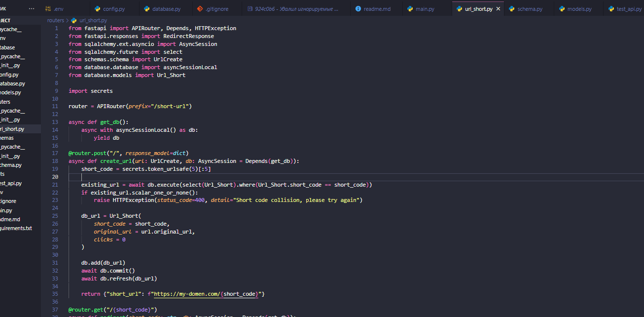This screenshot has height=317, width=644.
Task: Click line number 35 in gutter
Action: pos(55,294)
